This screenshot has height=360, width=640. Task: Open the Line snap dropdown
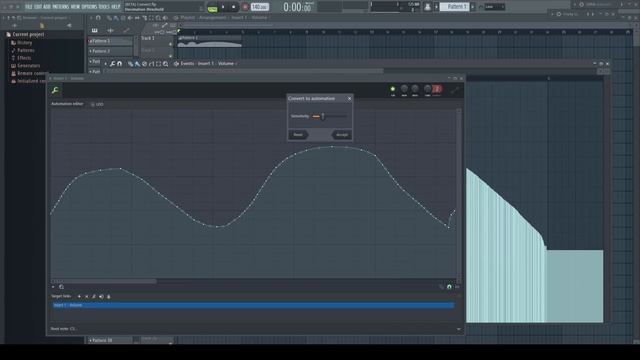[x=494, y=7]
